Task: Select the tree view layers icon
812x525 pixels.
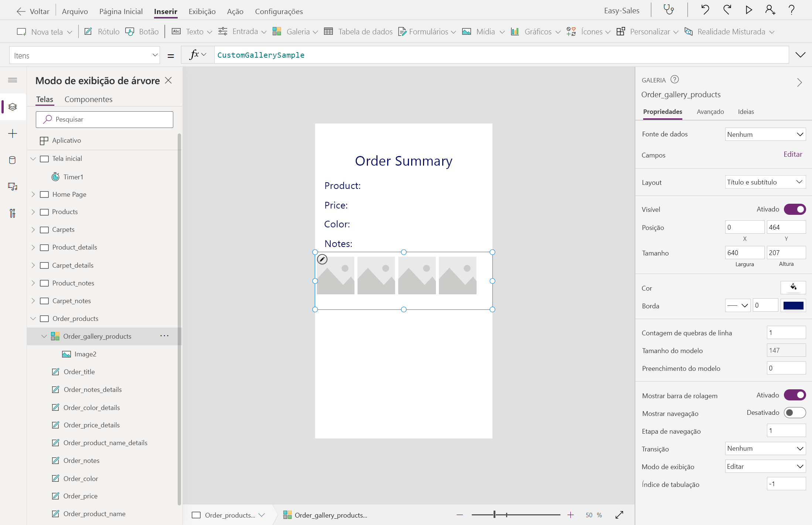Action: (x=13, y=107)
